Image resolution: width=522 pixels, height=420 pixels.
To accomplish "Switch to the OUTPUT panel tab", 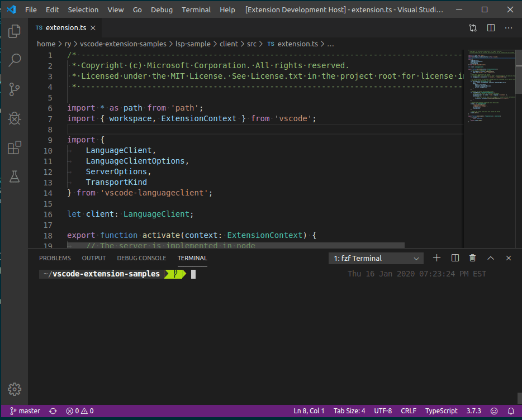I will 94,258.
